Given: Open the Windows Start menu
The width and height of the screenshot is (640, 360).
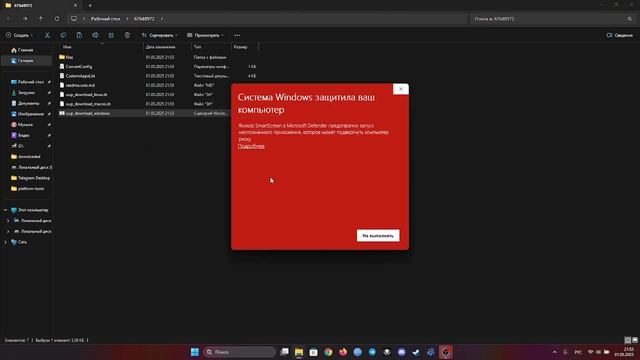Looking at the screenshot, I should coord(195,352).
